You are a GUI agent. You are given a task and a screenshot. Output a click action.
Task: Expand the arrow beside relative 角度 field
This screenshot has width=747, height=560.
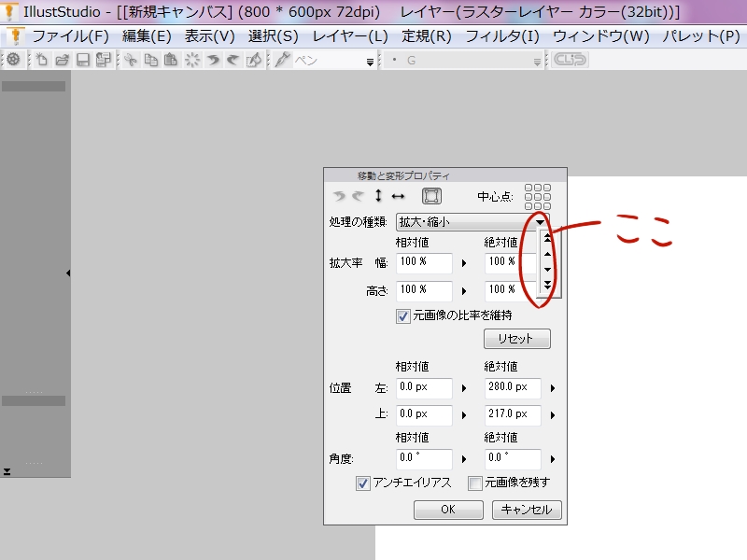[464, 459]
